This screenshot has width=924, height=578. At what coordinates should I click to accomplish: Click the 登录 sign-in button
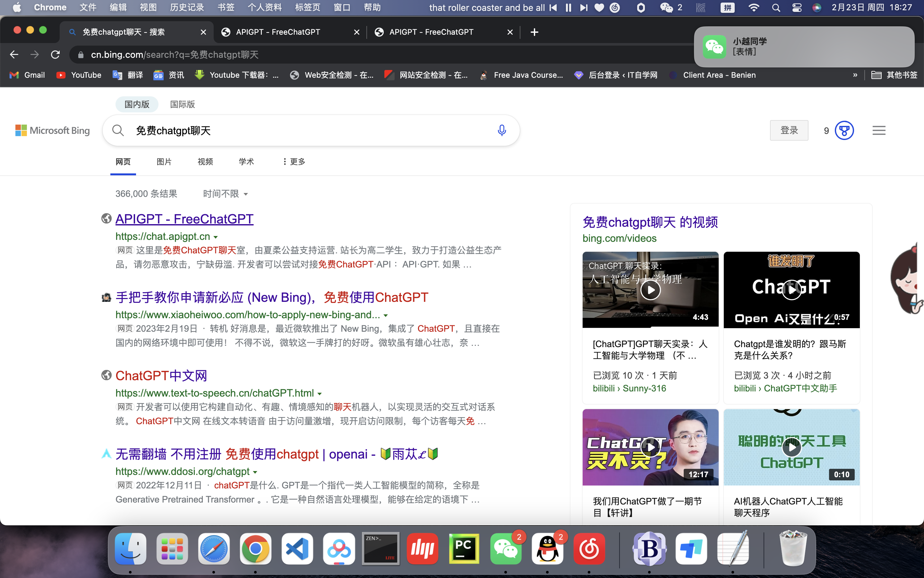[x=789, y=130]
